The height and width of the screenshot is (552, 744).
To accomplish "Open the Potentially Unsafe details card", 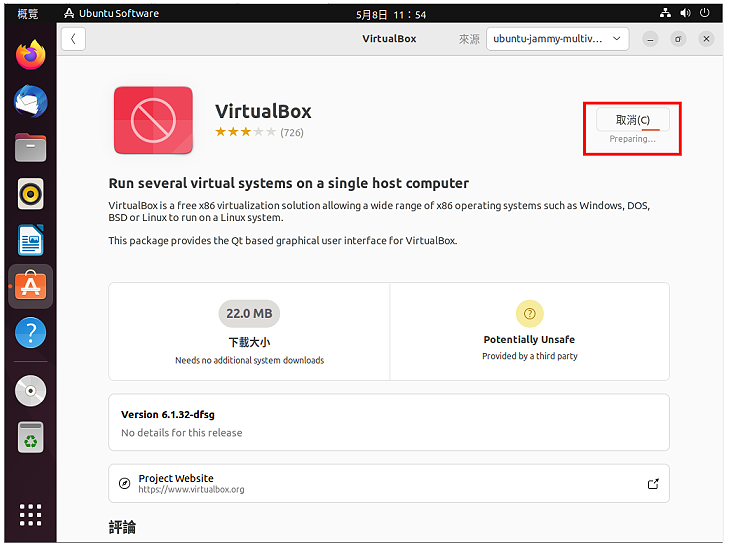I will coord(530,331).
